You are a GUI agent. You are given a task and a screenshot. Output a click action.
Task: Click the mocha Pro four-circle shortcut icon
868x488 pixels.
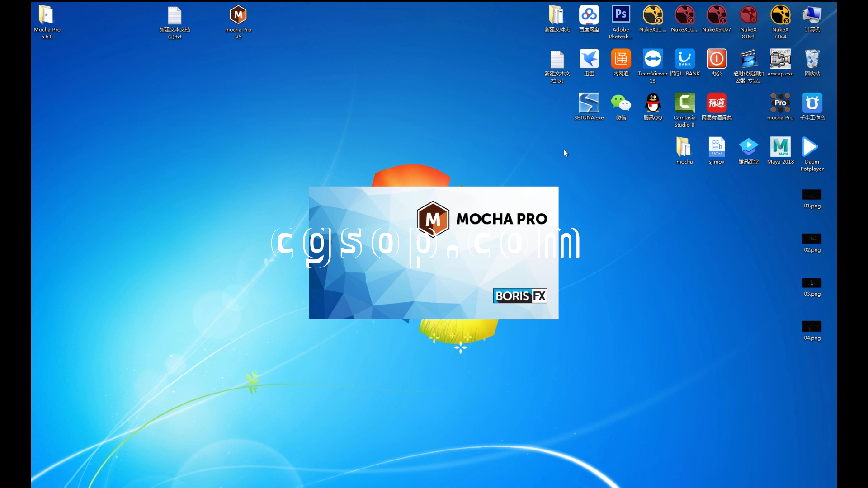(780, 103)
